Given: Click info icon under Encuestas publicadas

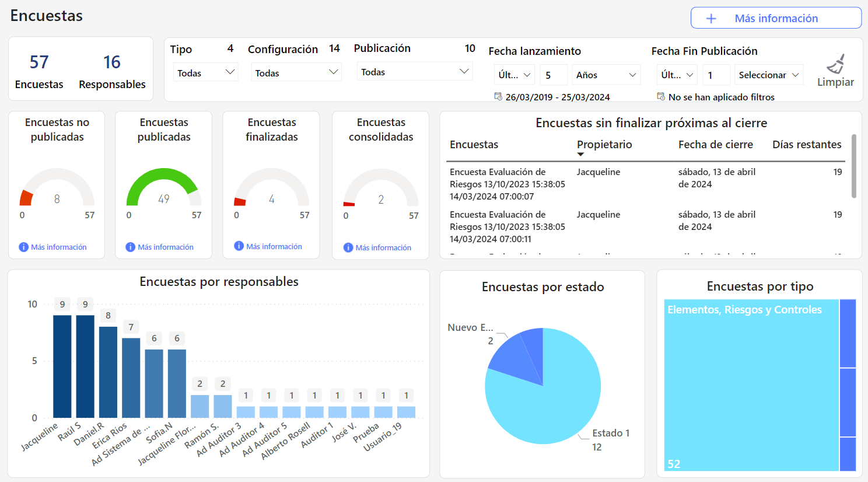Looking at the screenshot, I should tap(131, 247).
